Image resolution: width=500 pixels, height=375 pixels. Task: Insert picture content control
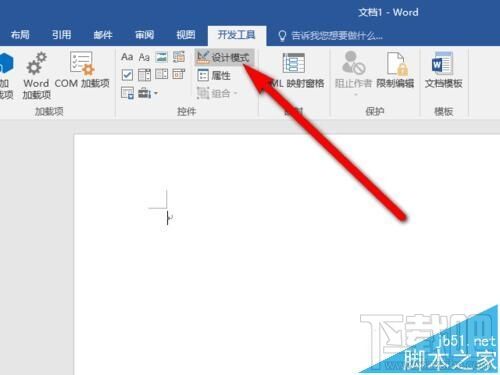click(162, 57)
